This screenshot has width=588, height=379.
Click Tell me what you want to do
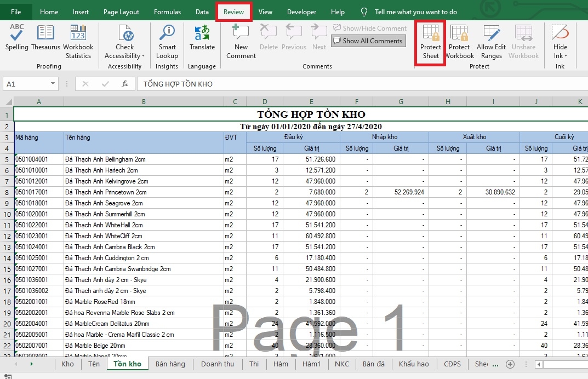[x=415, y=12]
